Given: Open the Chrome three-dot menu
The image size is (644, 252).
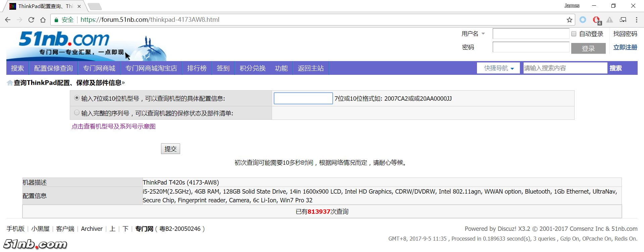Looking at the screenshot, I should tap(636, 20).
